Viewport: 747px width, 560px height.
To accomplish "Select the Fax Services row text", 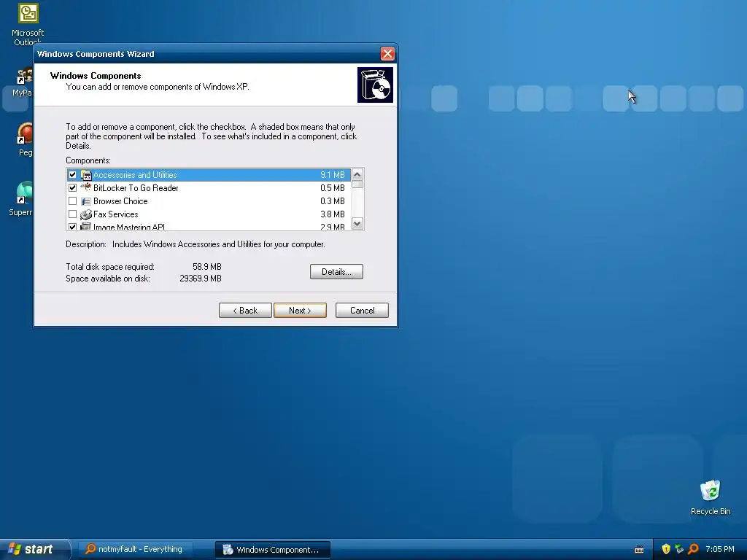I will click(116, 214).
